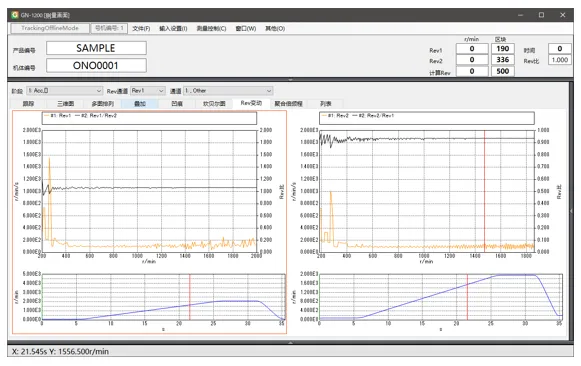Open the 阶段 Acc dropdown
The height and width of the screenshot is (366, 581).
pyautogui.click(x=64, y=91)
